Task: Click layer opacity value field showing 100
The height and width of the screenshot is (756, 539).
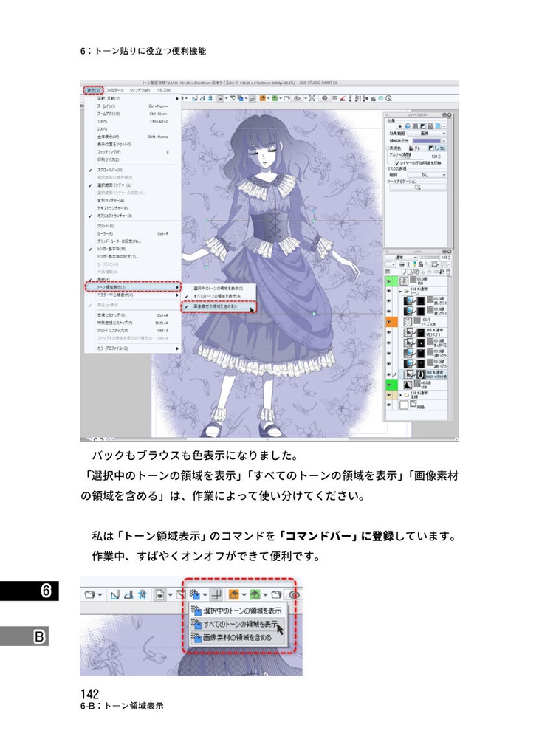Action: [446, 258]
